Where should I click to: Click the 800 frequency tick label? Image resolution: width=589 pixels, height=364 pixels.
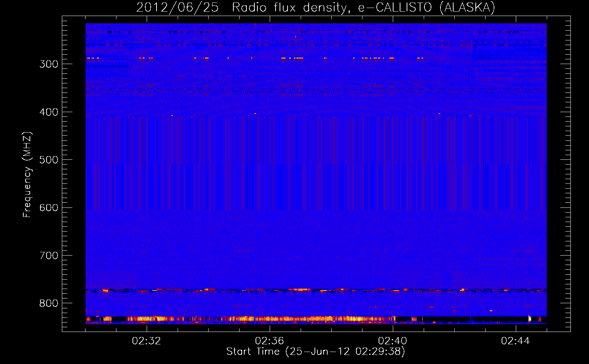(49, 304)
